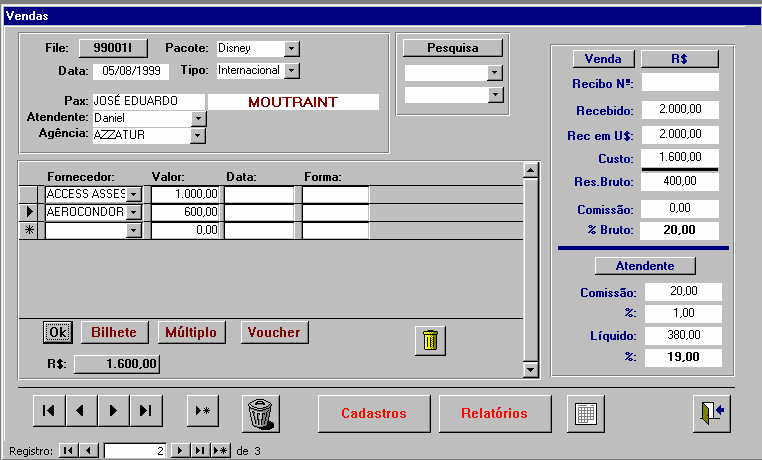Click the Data field showing 05/08/1999
Screen dimensions: 762x460
click(x=131, y=71)
